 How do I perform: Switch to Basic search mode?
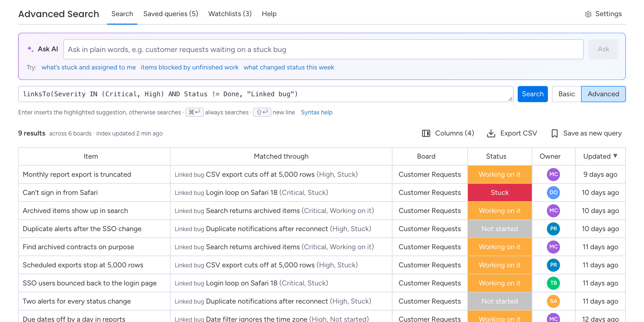point(567,94)
